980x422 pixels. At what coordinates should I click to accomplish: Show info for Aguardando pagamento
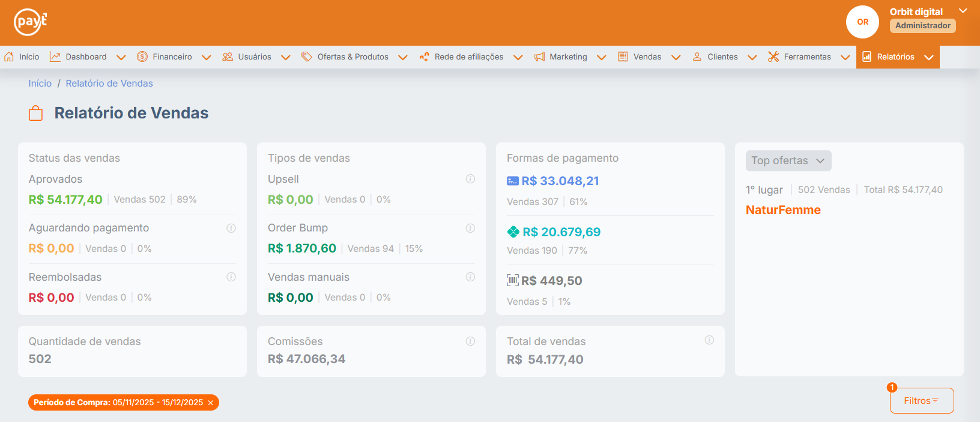[x=231, y=228]
